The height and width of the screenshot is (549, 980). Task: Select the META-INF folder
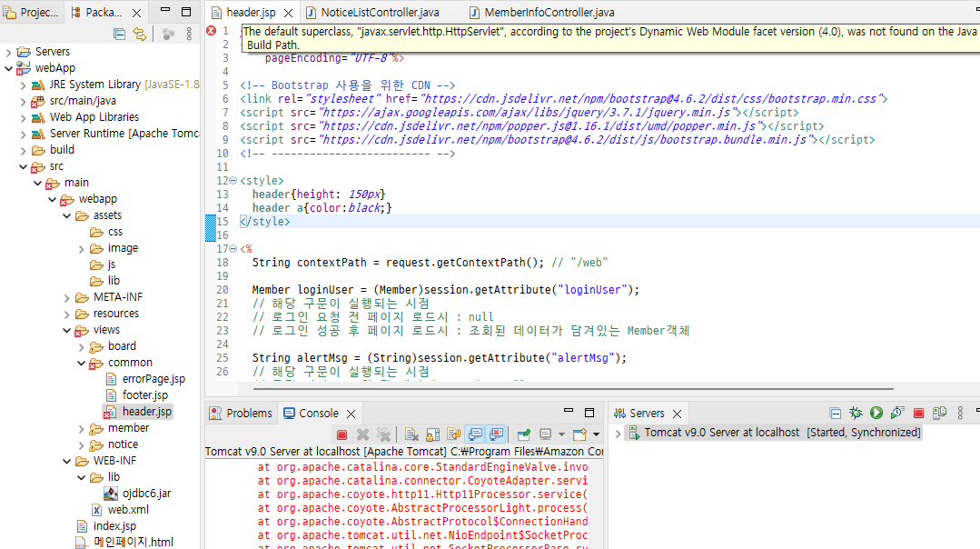tap(117, 297)
